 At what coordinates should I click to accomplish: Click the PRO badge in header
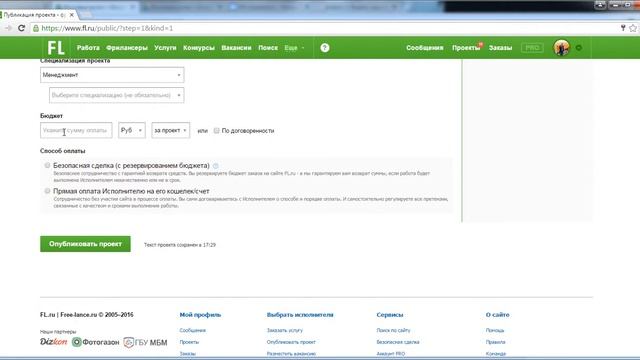[x=532, y=48]
